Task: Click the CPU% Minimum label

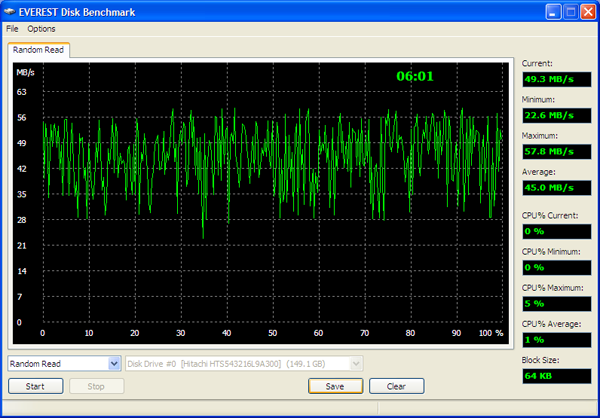Action: tap(551, 252)
